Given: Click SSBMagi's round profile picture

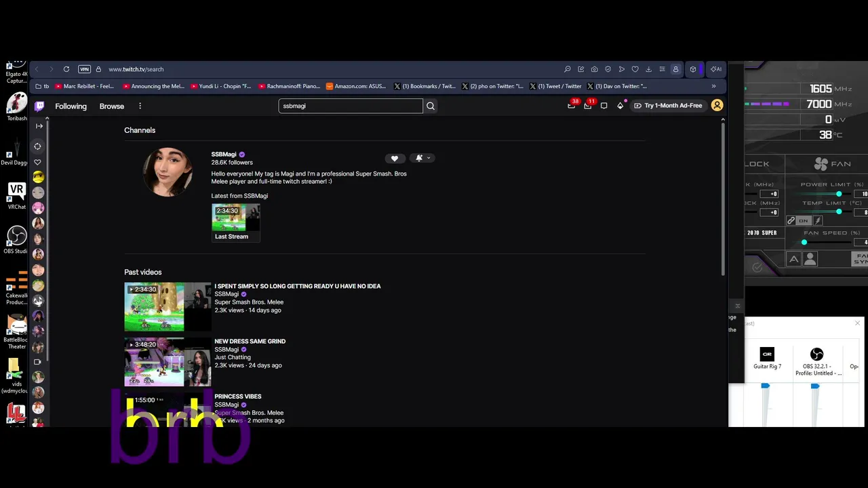Looking at the screenshot, I should click(x=168, y=172).
